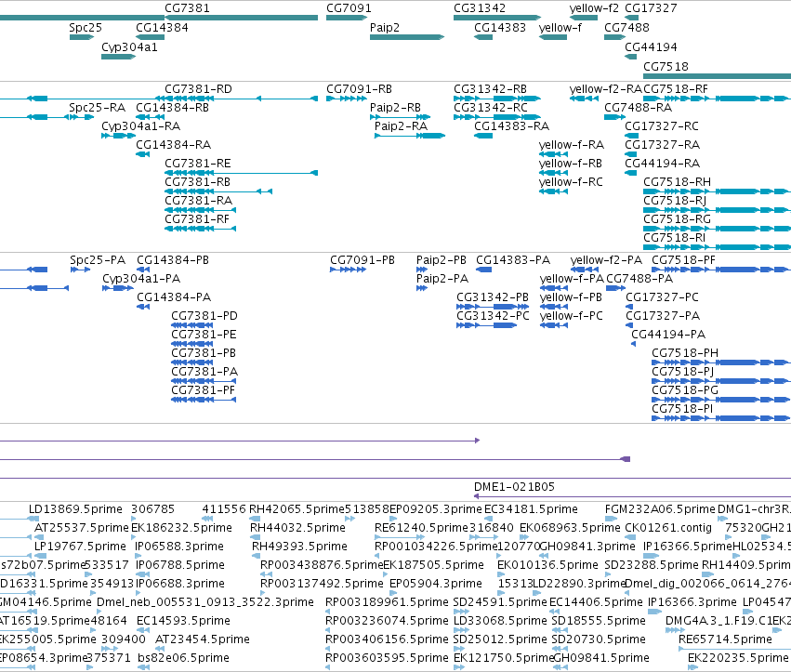This screenshot has width=791, height=672.
Task: Select transcript CG14384-RB label
Action: pyautogui.click(x=172, y=108)
